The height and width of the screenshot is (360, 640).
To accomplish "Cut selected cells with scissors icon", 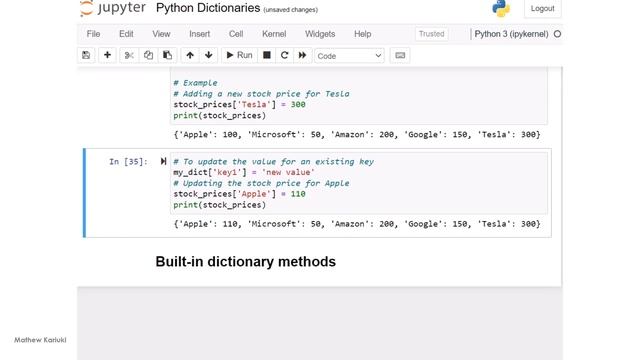I will coord(129,55).
